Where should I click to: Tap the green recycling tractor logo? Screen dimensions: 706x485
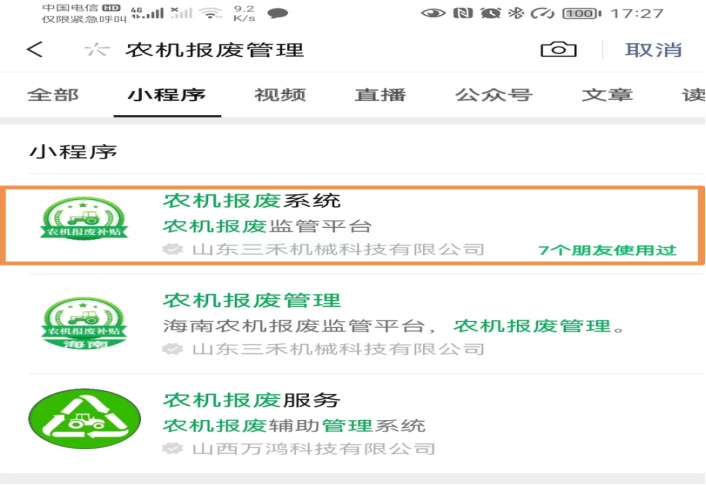[x=84, y=419]
